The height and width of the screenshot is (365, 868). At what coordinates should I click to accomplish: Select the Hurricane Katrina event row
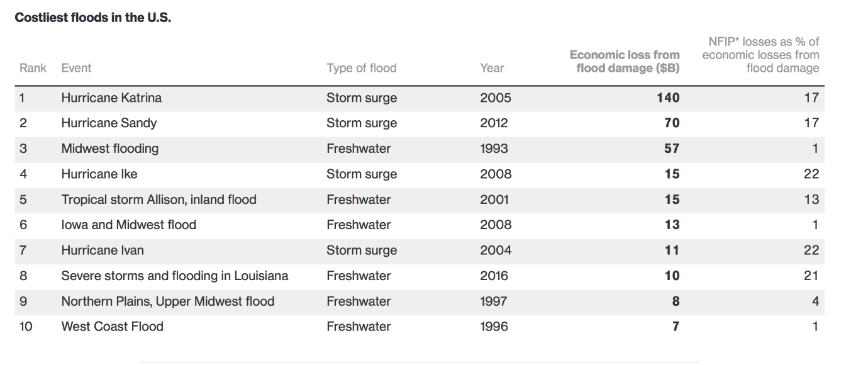click(x=420, y=98)
